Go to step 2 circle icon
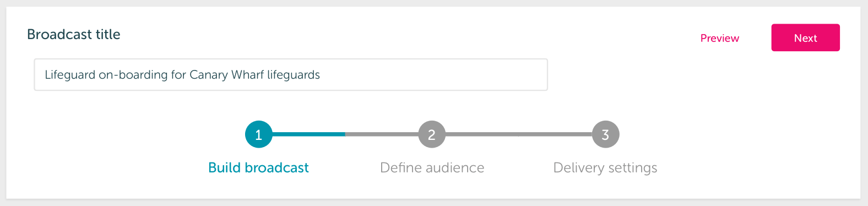868x206 pixels. 432,134
